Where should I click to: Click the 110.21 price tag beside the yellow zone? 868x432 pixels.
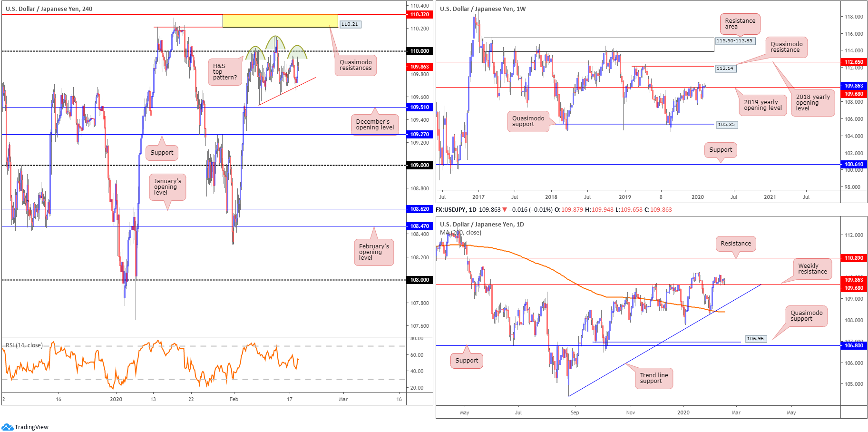coord(350,24)
